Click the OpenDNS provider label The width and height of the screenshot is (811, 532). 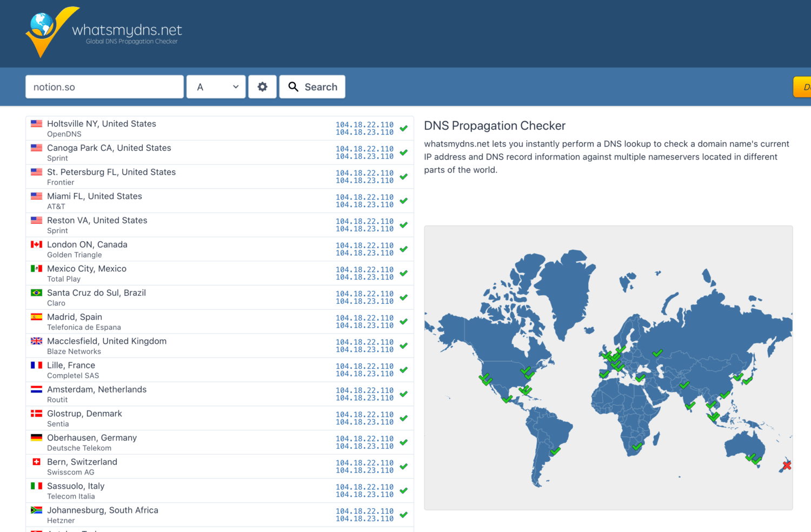pyautogui.click(x=64, y=134)
